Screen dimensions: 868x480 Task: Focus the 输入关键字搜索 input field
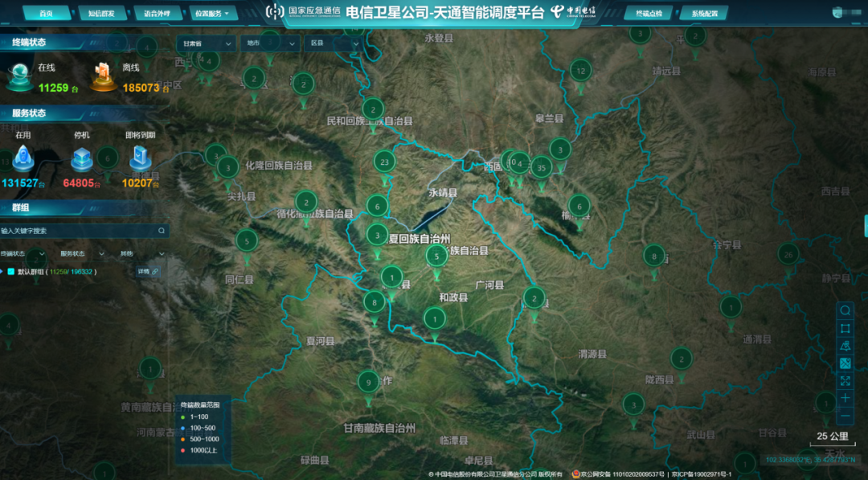pyautogui.click(x=84, y=231)
